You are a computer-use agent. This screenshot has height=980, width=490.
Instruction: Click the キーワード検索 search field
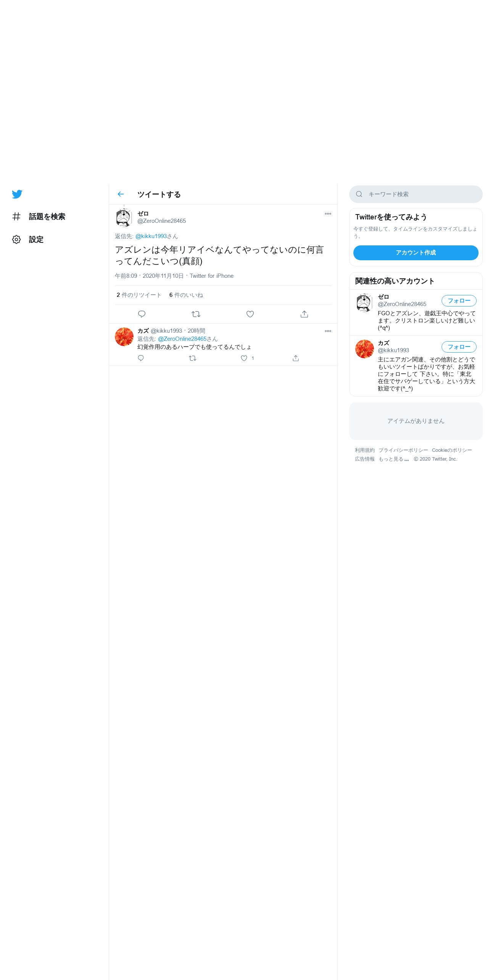point(416,194)
